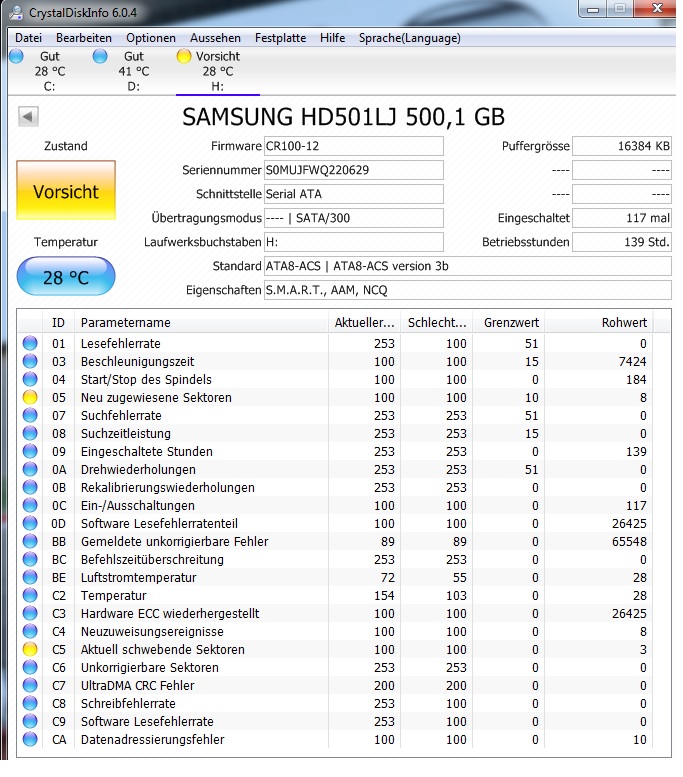Image resolution: width=683 pixels, height=777 pixels.
Task: Click the blue 28 °C temperature button
Action: tap(66, 277)
